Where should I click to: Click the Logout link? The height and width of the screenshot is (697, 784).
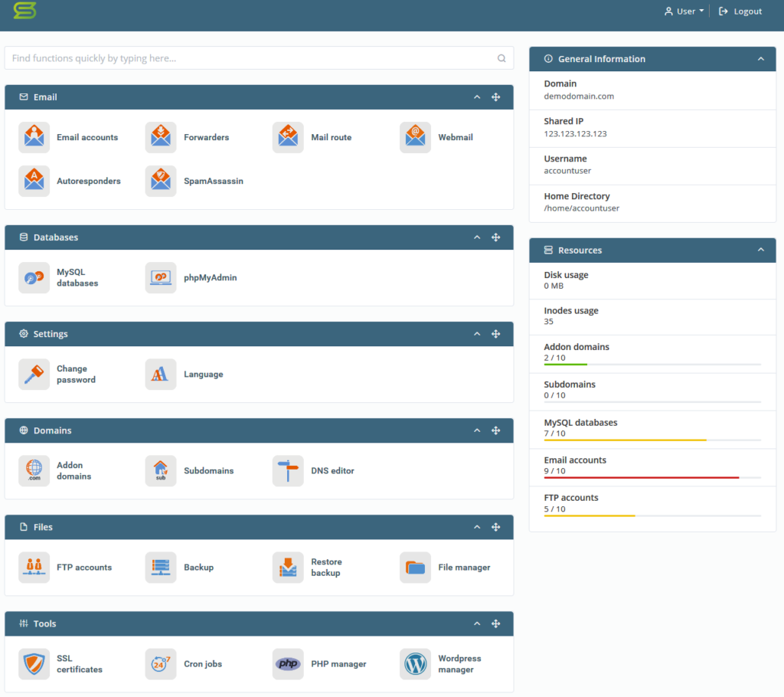(740, 11)
